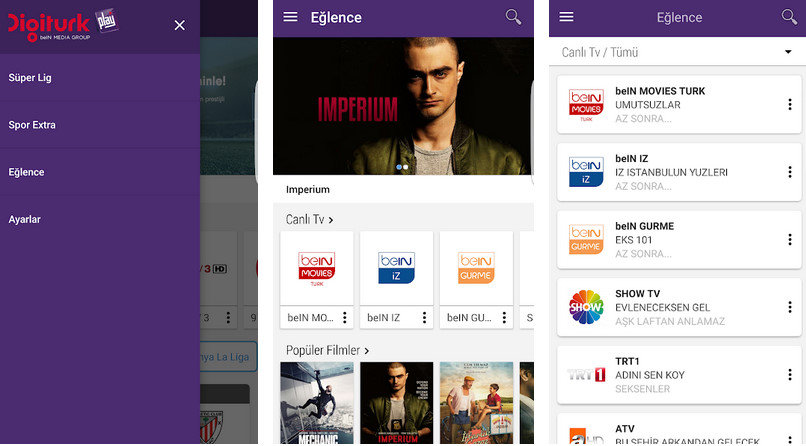
Task: Select UMUTSUZLAR program text
Action: [648, 105]
